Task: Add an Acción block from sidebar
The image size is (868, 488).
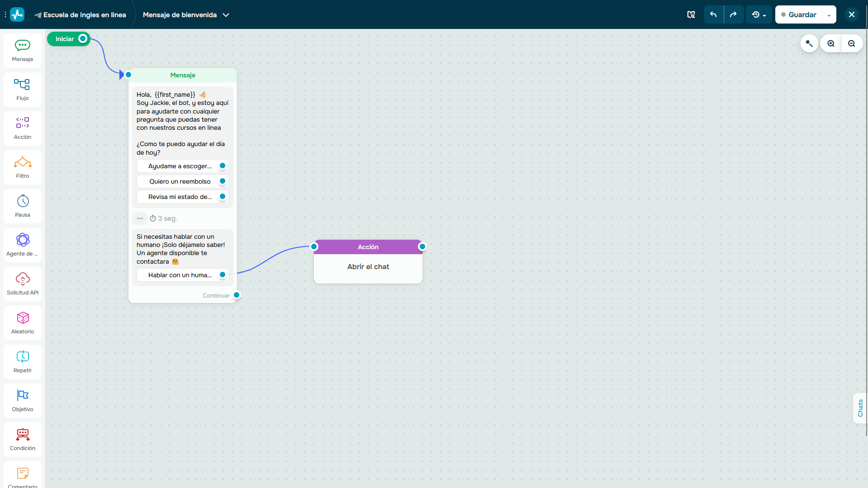Action: click(x=23, y=128)
